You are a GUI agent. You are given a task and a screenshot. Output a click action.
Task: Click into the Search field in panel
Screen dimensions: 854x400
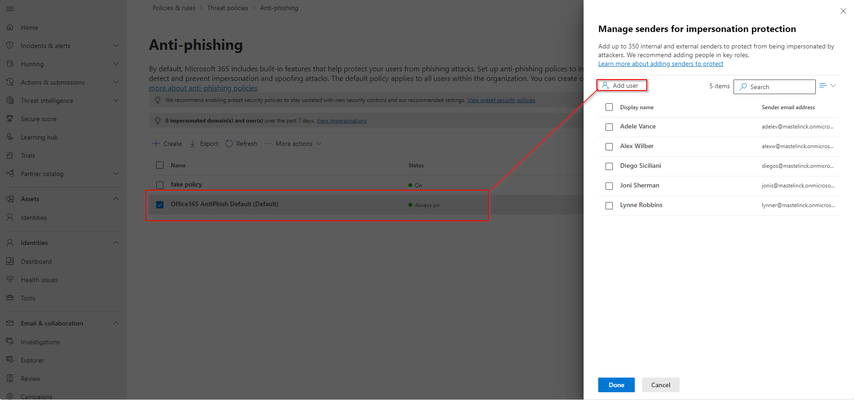click(x=774, y=87)
